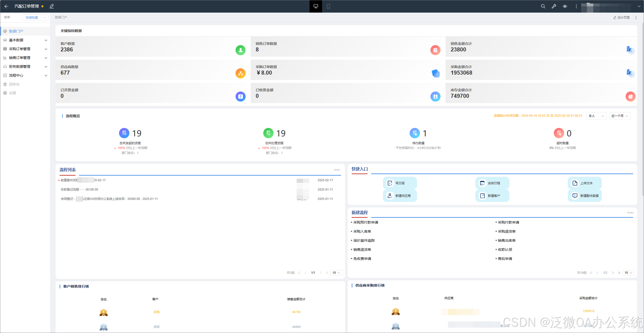Click the green customer count icon
This screenshot has width=644, height=333.
[240, 50]
